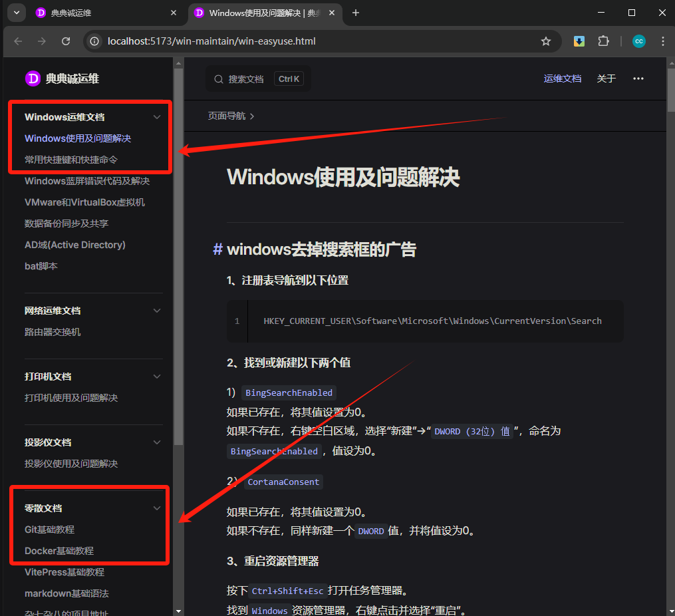Viewport: 675px width, 616px height.
Task: Close the 典典诚运维 browser tab
Action: click(174, 13)
